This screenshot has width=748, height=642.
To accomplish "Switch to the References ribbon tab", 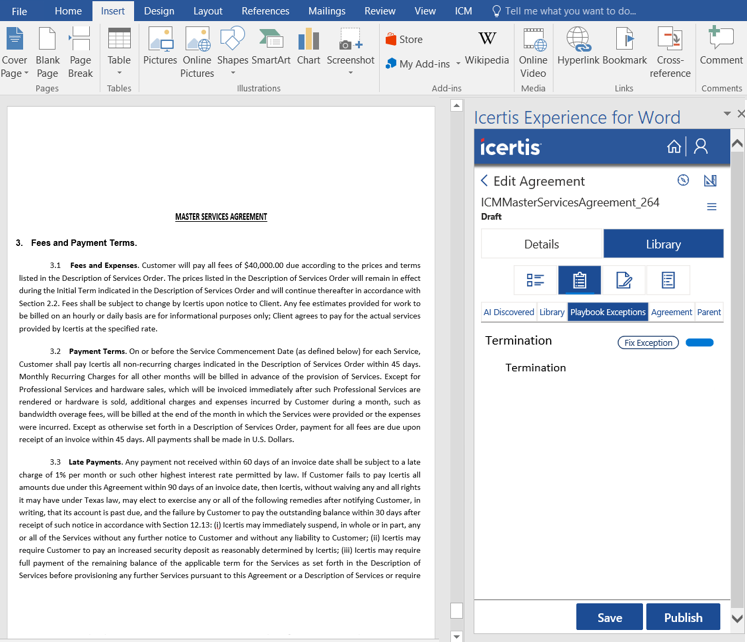I will pos(265,11).
